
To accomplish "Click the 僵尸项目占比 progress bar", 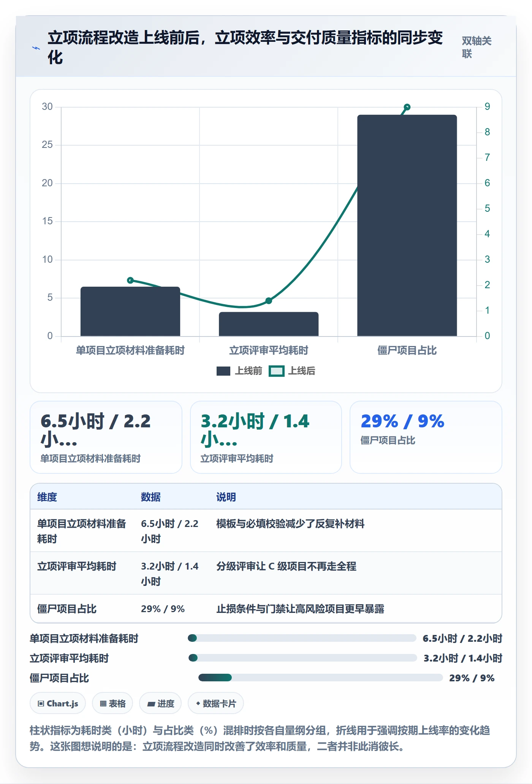I will 321,678.
